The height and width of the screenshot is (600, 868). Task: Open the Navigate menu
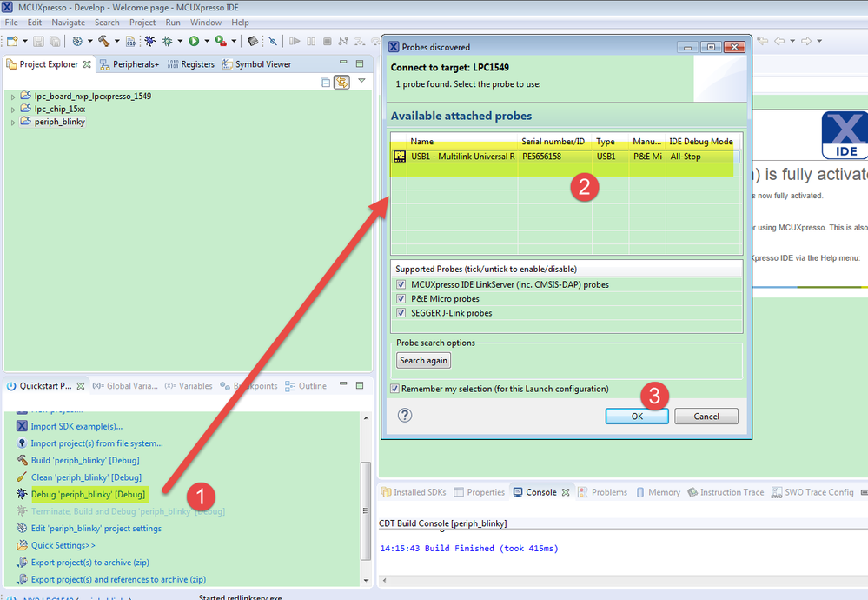click(x=68, y=23)
